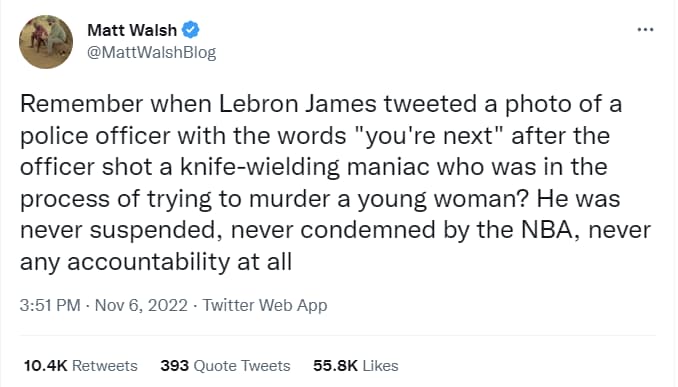678x387 pixels.
Task: Click the word "NBA" in the tweet
Action: click(546, 230)
